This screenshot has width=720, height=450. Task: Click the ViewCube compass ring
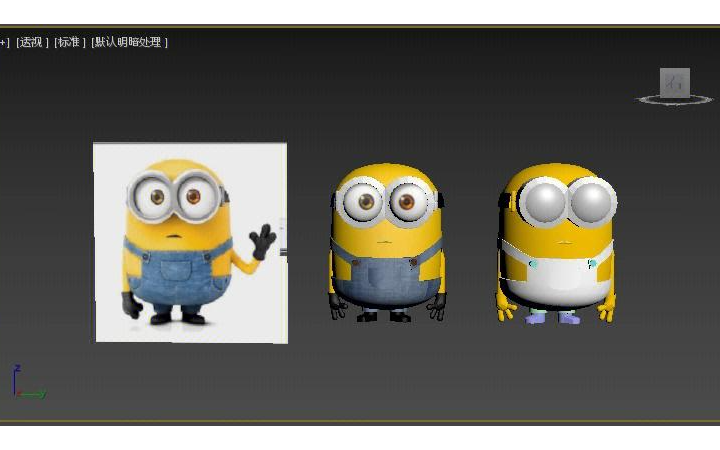[x=674, y=100]
